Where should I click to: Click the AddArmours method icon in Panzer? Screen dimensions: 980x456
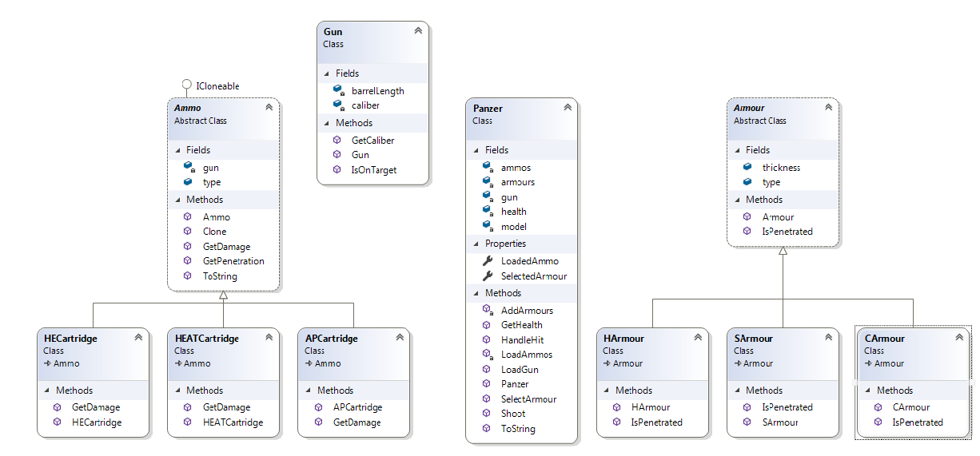coord(488,310)
